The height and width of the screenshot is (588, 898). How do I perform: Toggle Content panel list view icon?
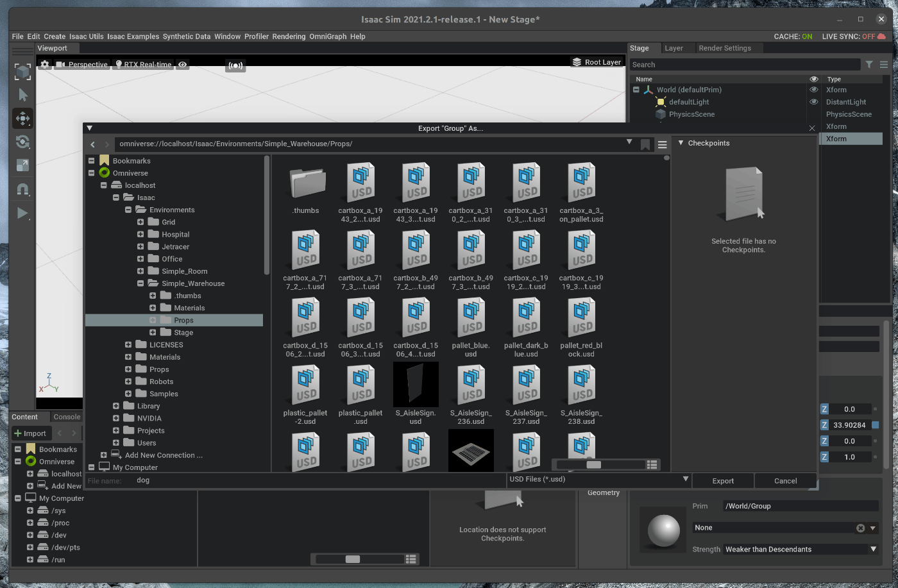[411, 559]
